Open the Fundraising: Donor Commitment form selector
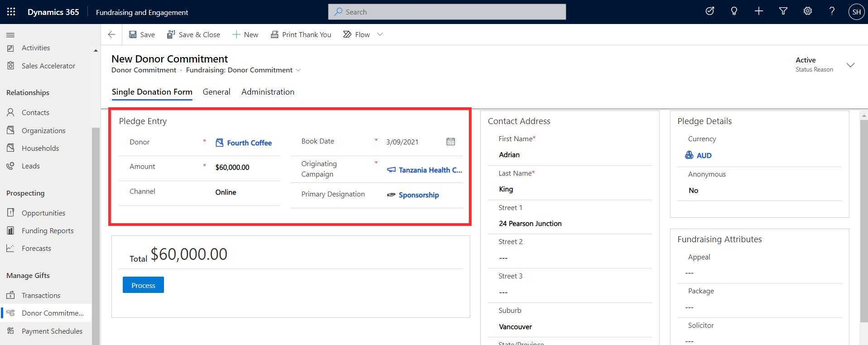 [243, 70]
